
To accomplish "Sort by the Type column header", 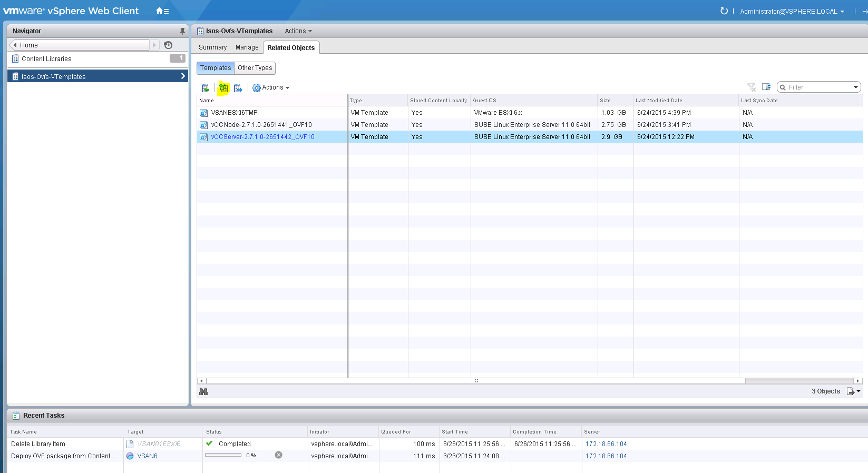I will coord(378,101).
